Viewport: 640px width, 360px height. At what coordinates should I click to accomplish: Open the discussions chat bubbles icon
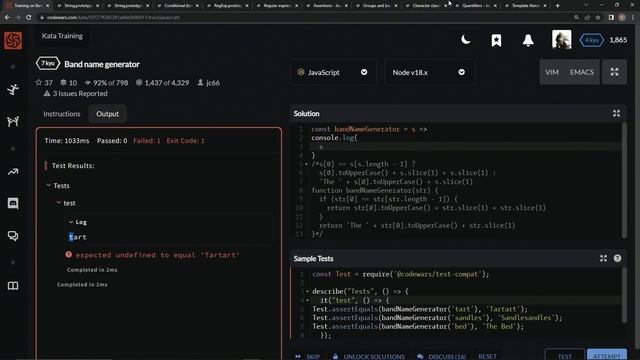click(x=13, y=236)
